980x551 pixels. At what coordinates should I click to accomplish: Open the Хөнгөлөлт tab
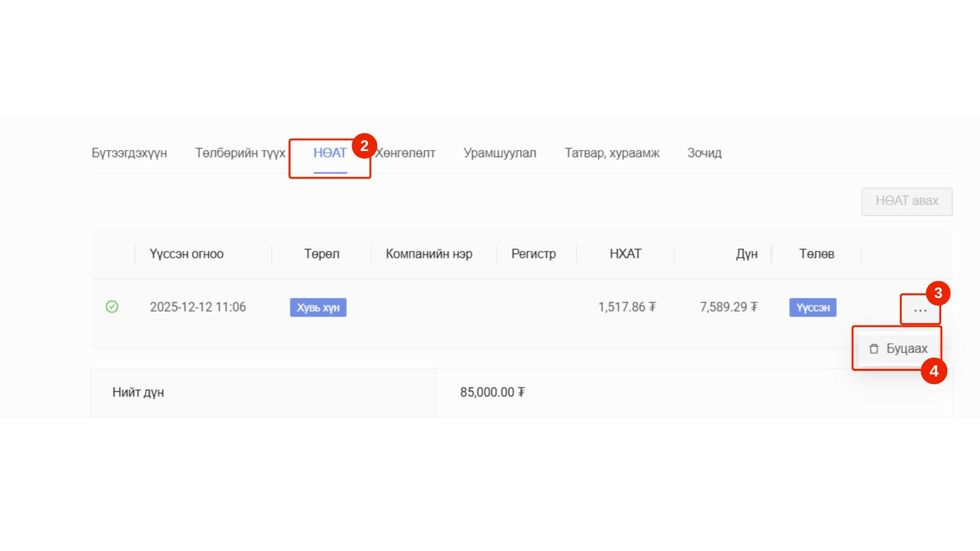[x=407, y=153]
